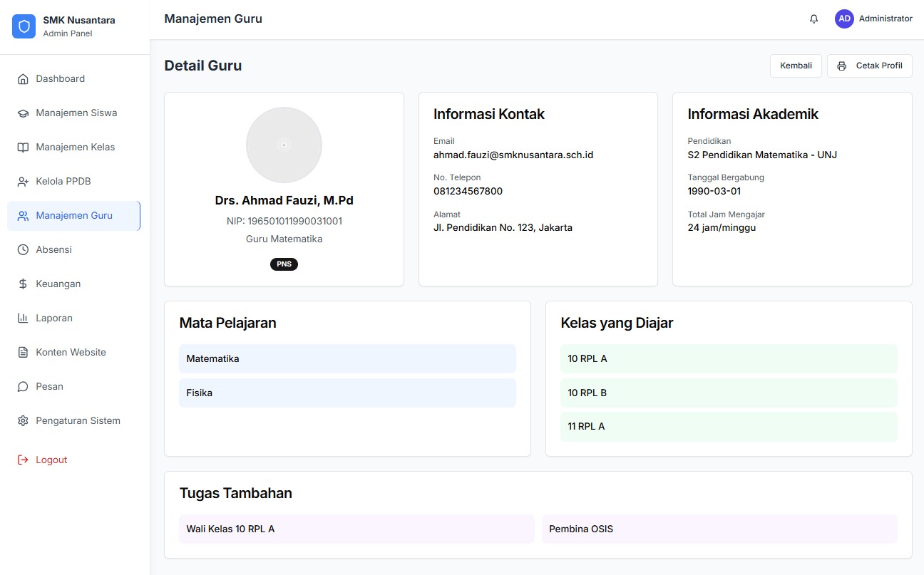Image resolution: width=924 pixels, height=575 pixels.
Task: Click the Dashboard home icon
Action: click(x=23, y=79)
